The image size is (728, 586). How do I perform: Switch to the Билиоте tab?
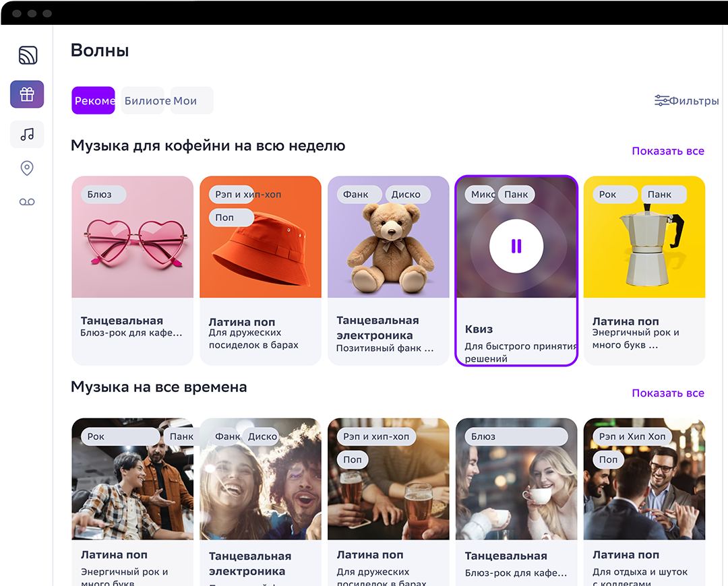coord(142,100)
